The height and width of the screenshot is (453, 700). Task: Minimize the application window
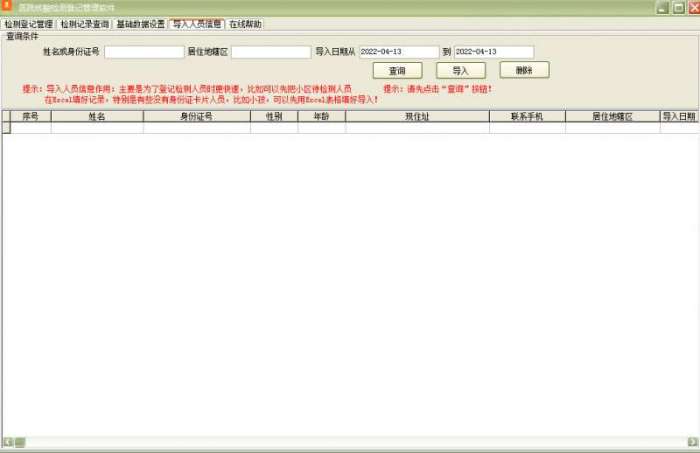click(x=662, y=8)
